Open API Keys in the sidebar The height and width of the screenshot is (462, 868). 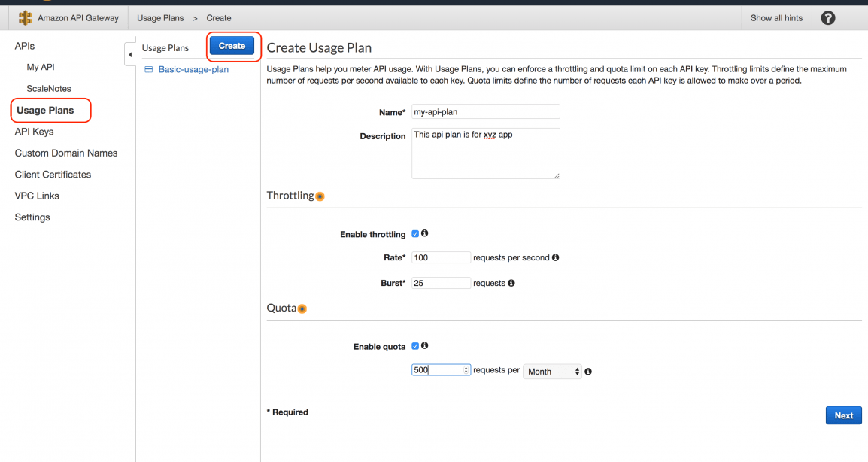[35, 132]
